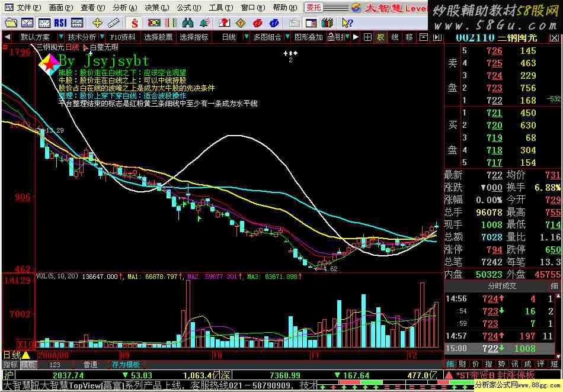Close the 002110 quote panel
The width and height of the screenshot is (563, 392).
(x=554, y=38)
